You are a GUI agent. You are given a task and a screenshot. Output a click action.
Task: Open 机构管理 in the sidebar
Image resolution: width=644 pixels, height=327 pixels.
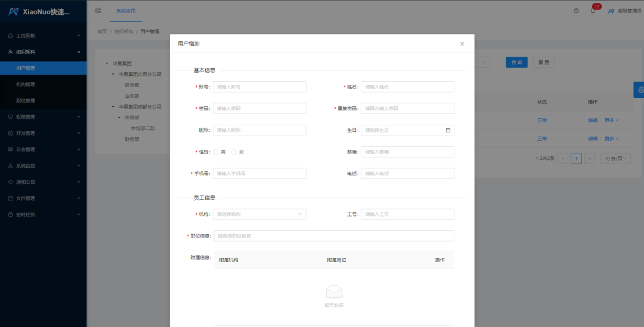tap(43, 84)
